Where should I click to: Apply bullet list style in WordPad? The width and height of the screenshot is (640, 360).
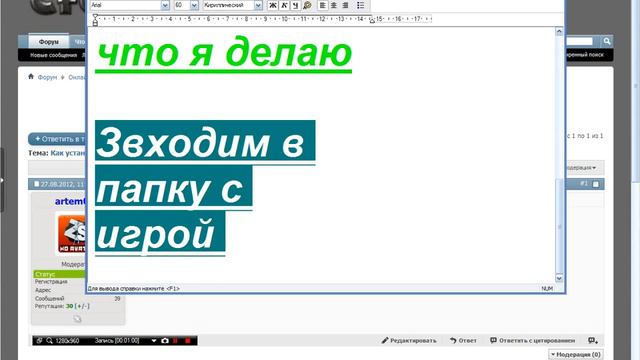click(360, 5)
